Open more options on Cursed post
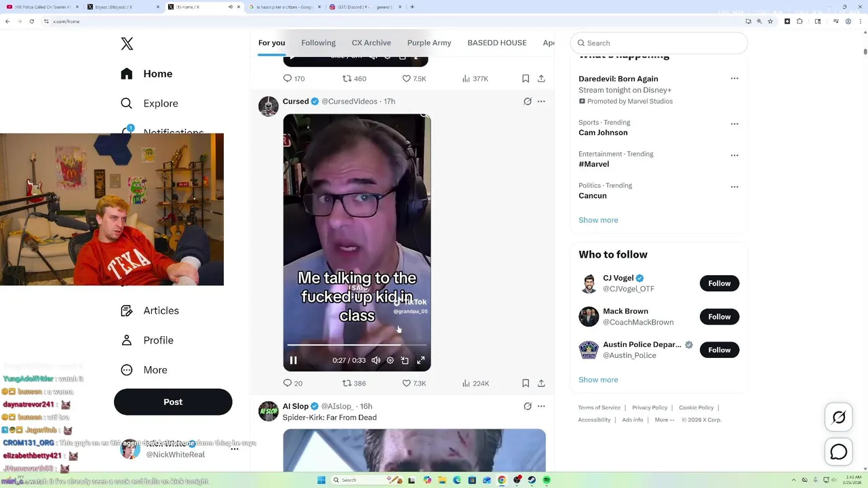Screen dimensions: 868x488 tap(541, 102)
